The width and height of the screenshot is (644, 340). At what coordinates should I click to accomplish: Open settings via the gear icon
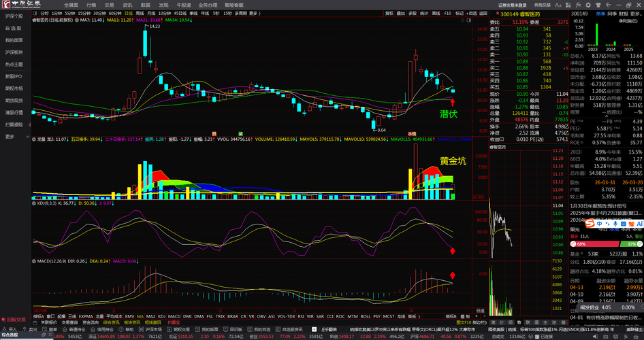tap(588, 5)
